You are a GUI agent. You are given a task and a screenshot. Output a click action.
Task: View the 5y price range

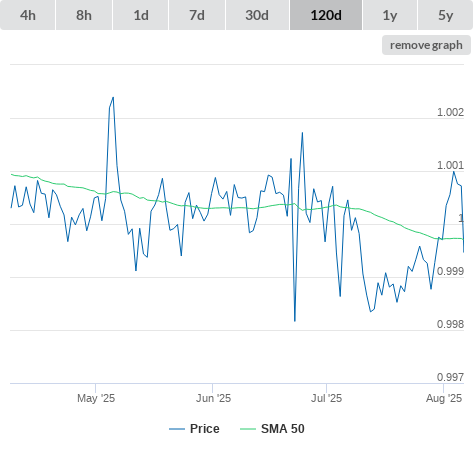click(445, 15)
